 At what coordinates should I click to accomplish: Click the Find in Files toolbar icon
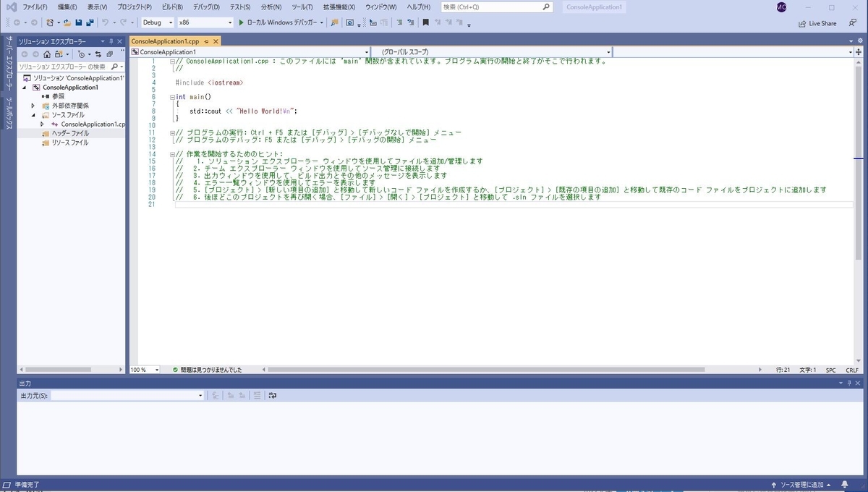click(334, 22)
